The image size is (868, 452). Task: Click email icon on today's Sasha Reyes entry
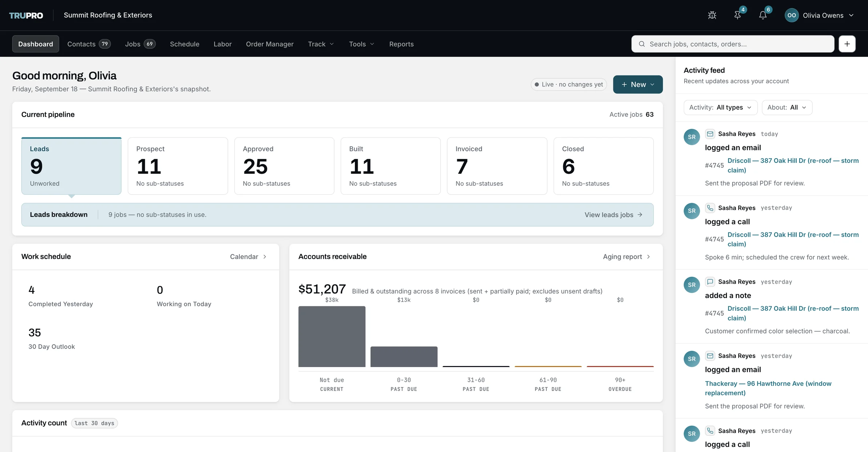[x=710, y=134]
